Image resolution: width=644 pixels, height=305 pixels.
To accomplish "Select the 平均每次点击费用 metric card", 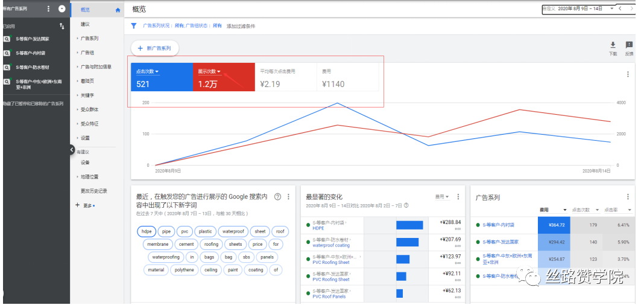I will tap(286, 77).
